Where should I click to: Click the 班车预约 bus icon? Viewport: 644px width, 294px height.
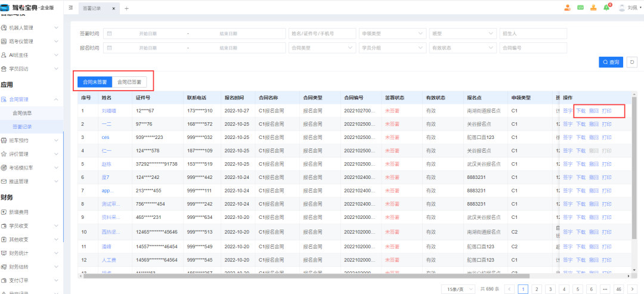4,140
